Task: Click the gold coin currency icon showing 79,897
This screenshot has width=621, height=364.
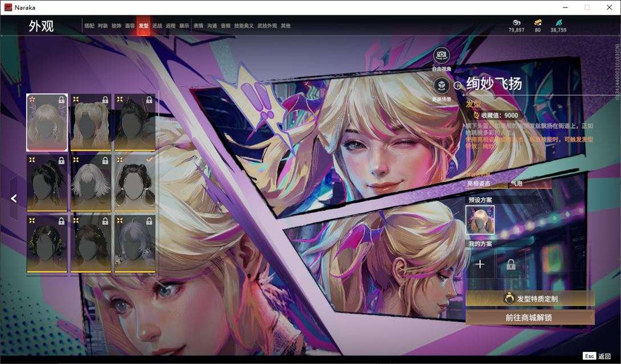Action: pos(517,23)
